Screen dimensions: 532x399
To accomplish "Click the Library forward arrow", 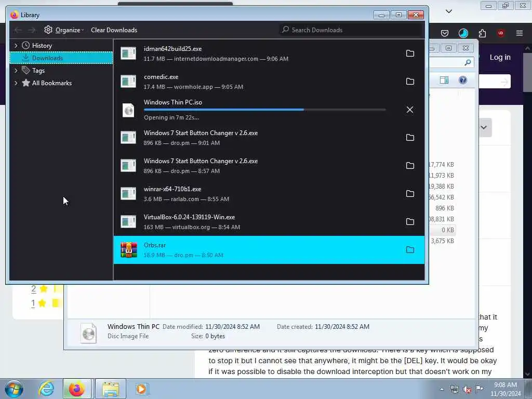I will pyautogui.click(x=32, y=30).
